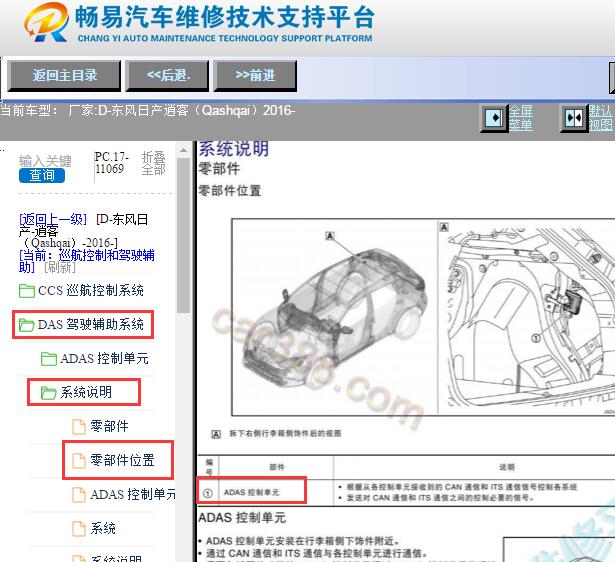Click the ADAS 控制单元 table cell

tap(251, 493)
